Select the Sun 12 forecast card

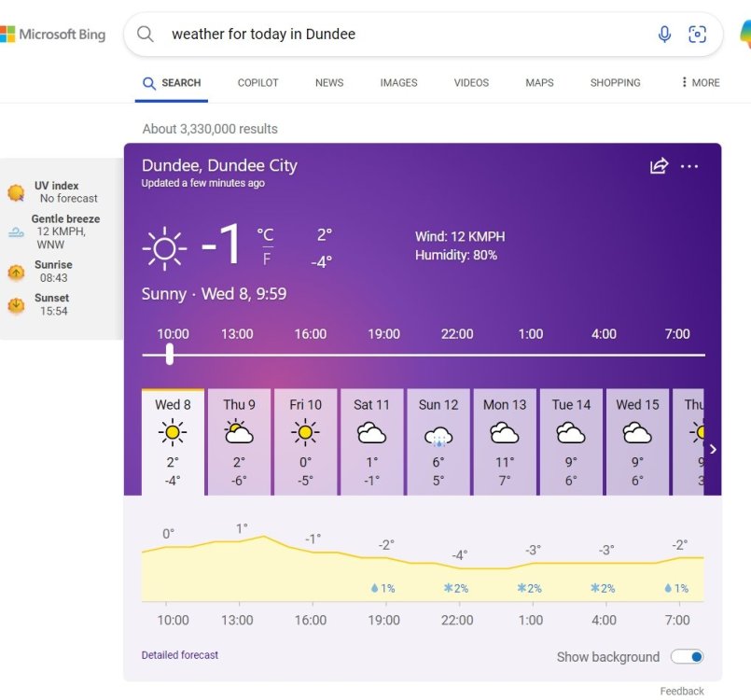(438, 441)
